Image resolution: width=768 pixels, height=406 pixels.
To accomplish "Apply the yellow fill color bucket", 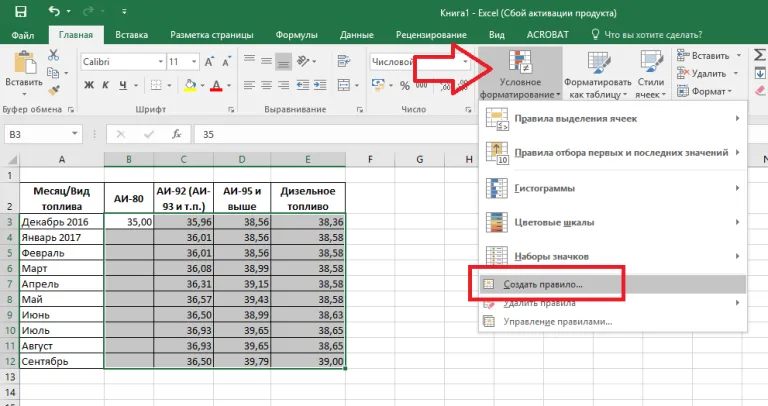I will point(190,85).
